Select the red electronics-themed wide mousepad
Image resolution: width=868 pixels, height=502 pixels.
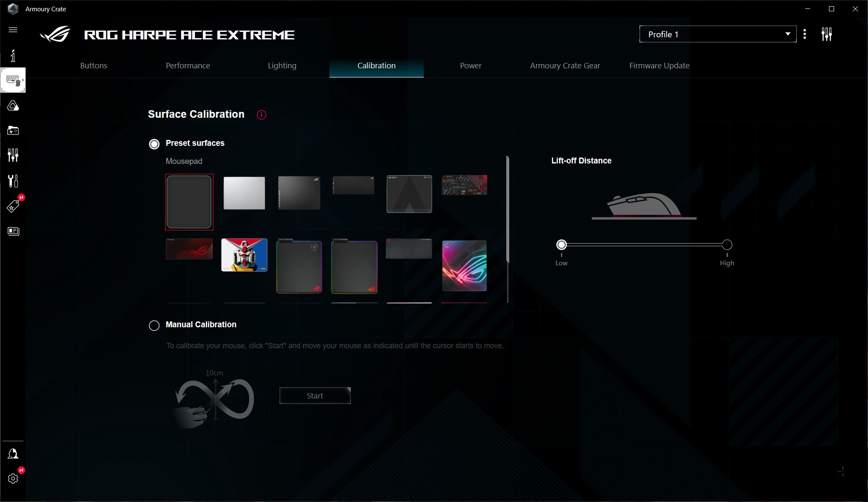click(x=464, y=185)
